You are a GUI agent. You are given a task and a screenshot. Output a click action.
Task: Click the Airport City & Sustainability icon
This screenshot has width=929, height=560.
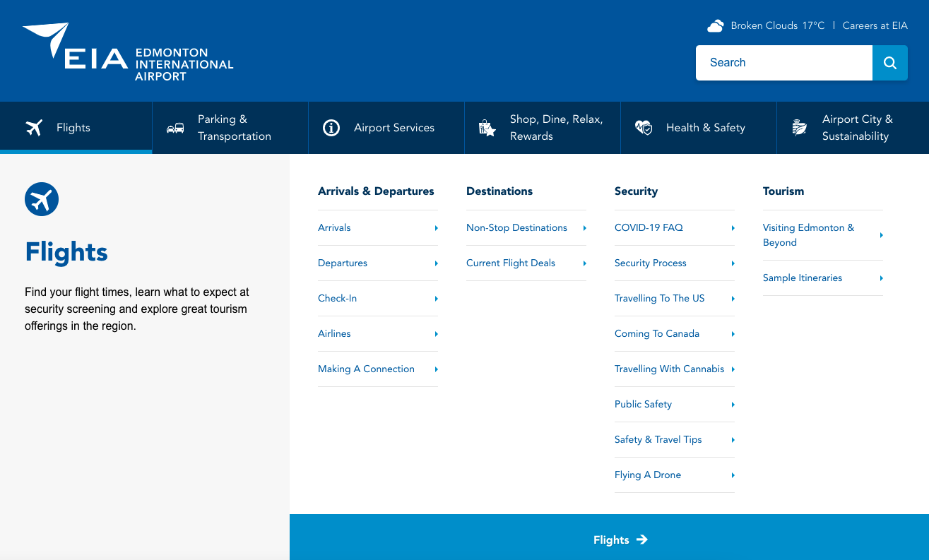[x=800, y=128]
